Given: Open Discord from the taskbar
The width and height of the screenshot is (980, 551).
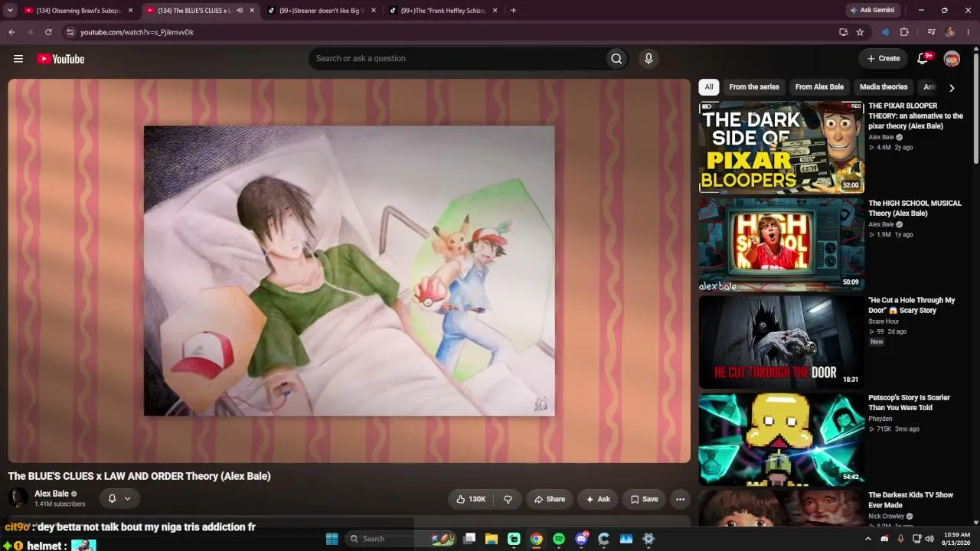Looking at the screenshot, I should (x=582, y=539).
